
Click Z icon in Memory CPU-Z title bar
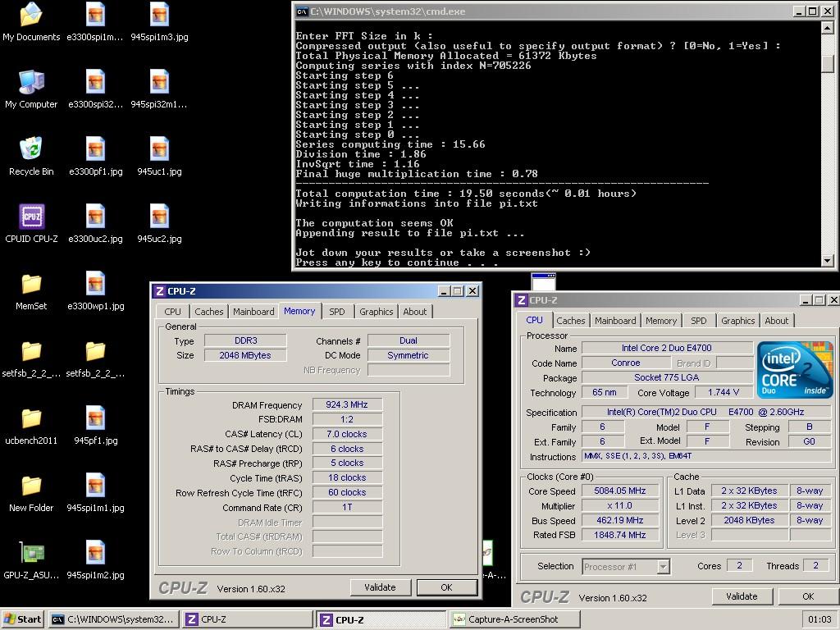[x=159, y=291]
